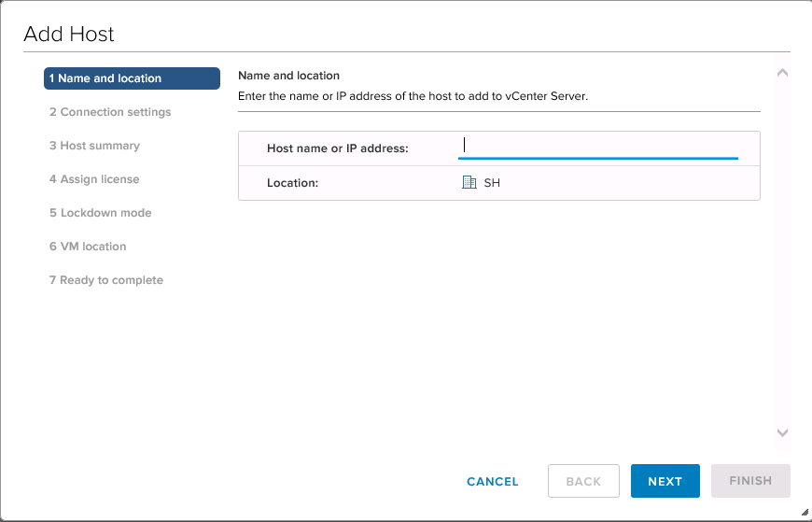812x522 pixels.
Task: Open step 4 Assign license
Action: click(x=94, y=179)
